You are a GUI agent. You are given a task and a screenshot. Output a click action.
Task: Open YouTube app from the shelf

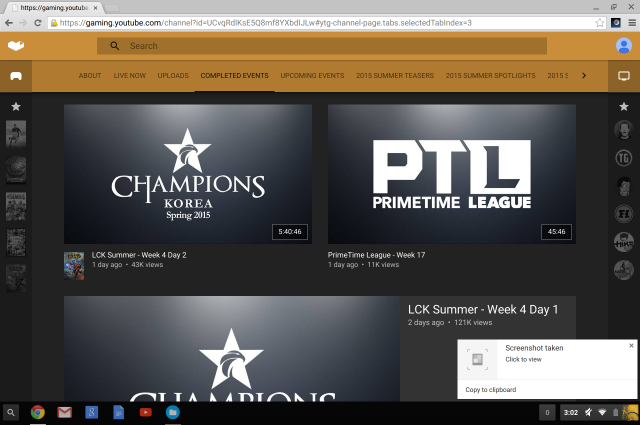[x=146, y=412]
